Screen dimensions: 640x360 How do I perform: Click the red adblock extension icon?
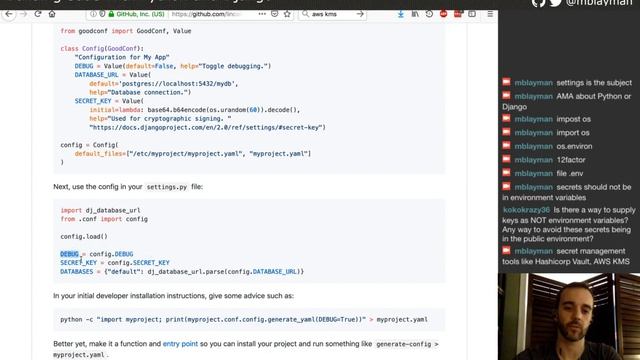point(444,14)
